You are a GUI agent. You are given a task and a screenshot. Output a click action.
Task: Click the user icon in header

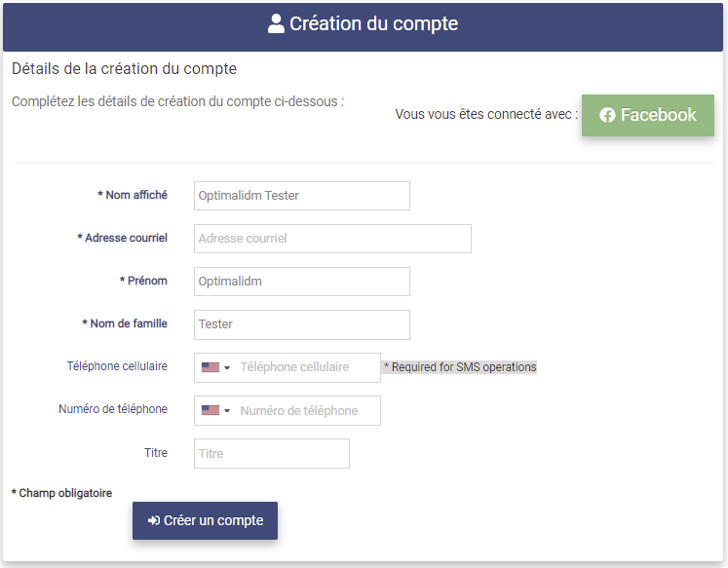pos(276,24)
